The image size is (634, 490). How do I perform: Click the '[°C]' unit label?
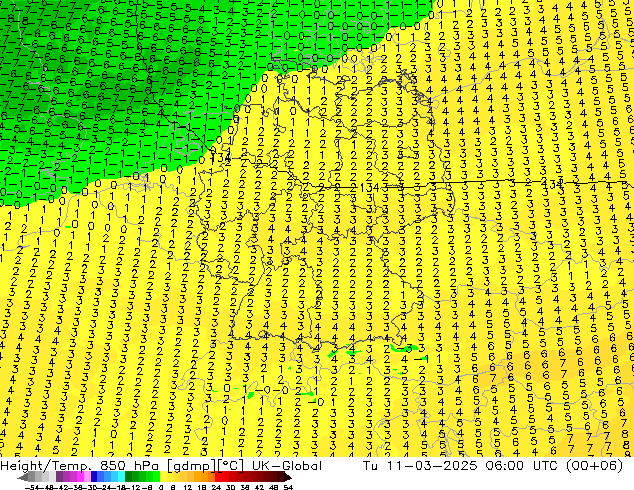[230, 466]
